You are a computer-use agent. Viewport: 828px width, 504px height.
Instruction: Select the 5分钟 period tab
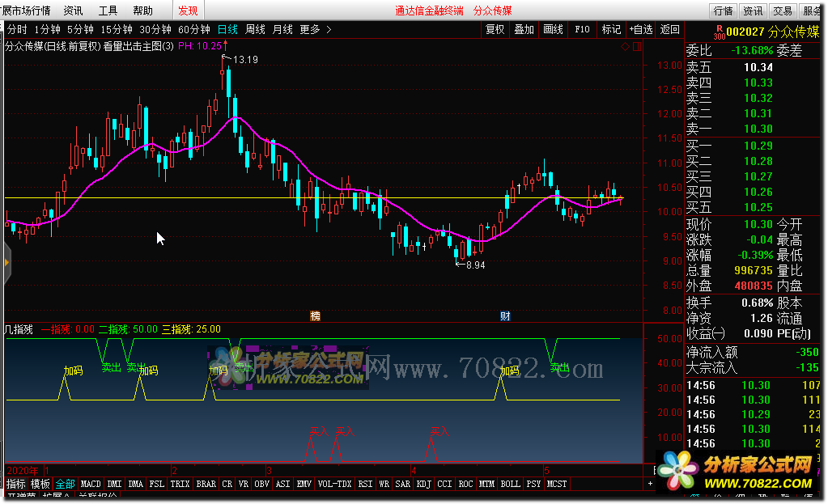pos(80,30)
